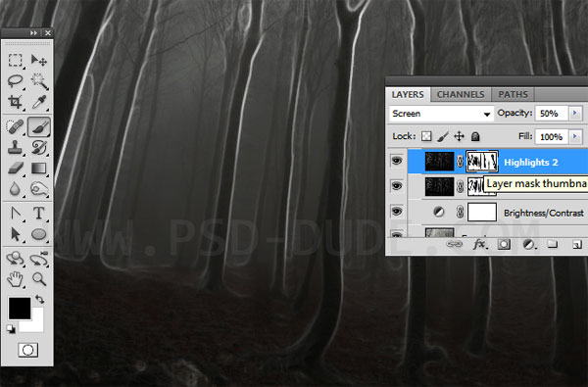
Task: Select the Path Selection tool
Action: tap(15, 234)
